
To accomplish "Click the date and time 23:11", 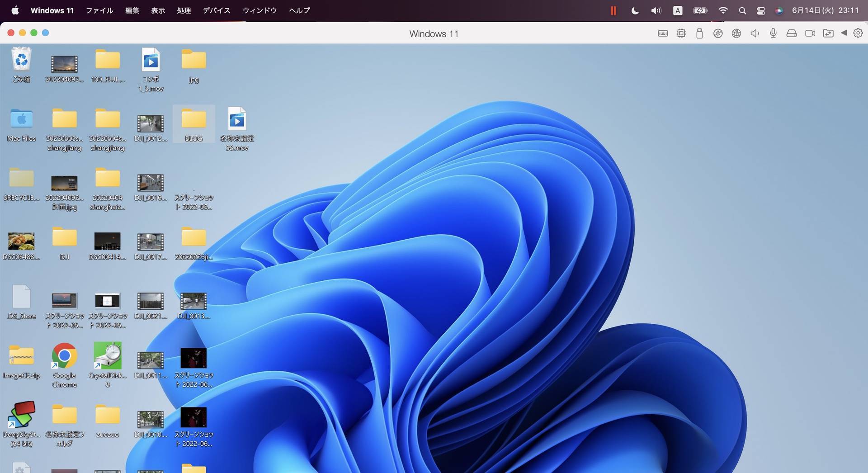I will (x=825, y=10).
